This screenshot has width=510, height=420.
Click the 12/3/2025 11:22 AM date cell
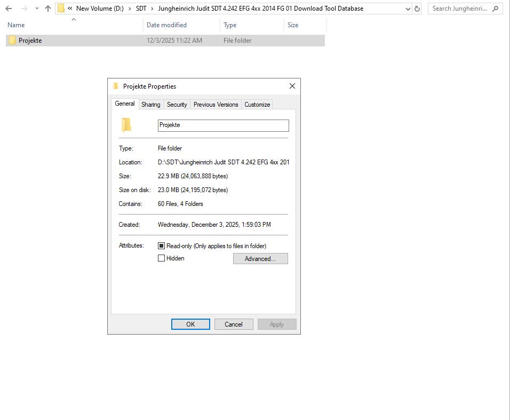click(174, 41)
